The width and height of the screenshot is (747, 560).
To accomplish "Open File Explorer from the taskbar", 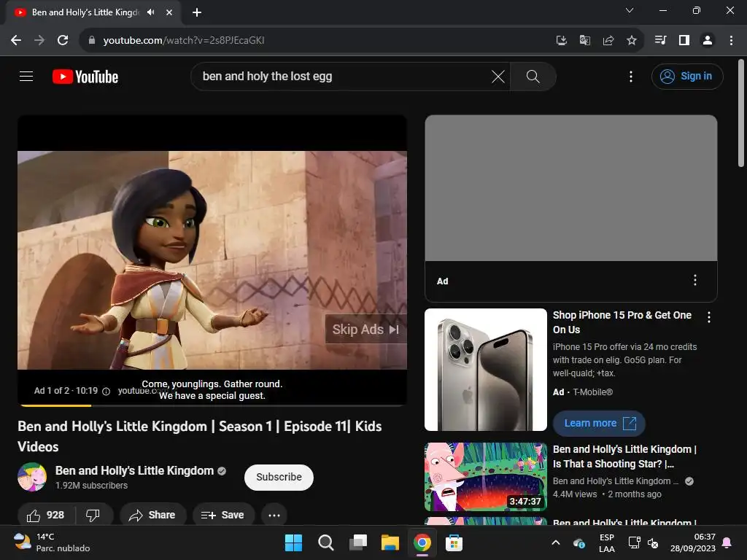I will (390, 542).
